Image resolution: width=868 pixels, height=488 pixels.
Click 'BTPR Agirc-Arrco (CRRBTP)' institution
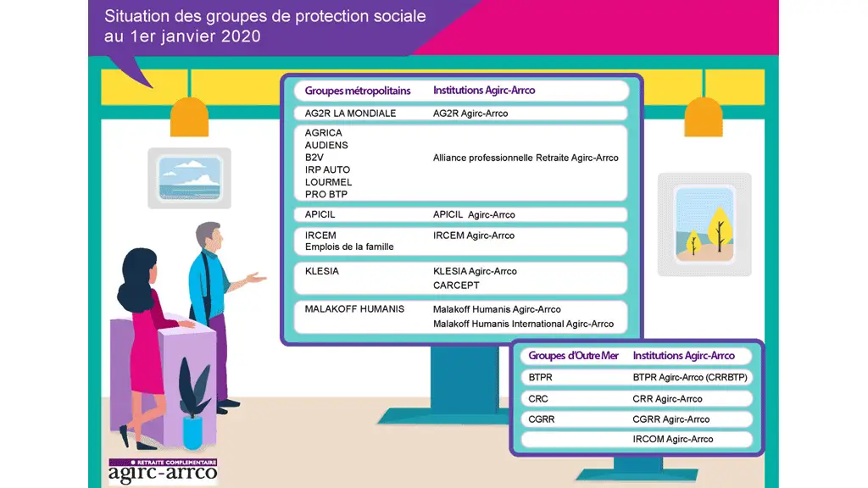[x=690, y=377]
